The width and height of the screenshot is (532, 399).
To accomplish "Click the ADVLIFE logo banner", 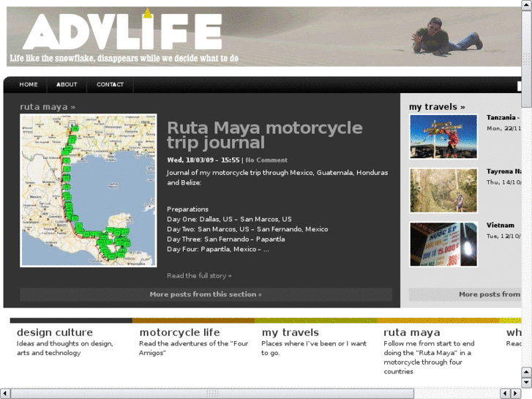I will tap(122, 31).
